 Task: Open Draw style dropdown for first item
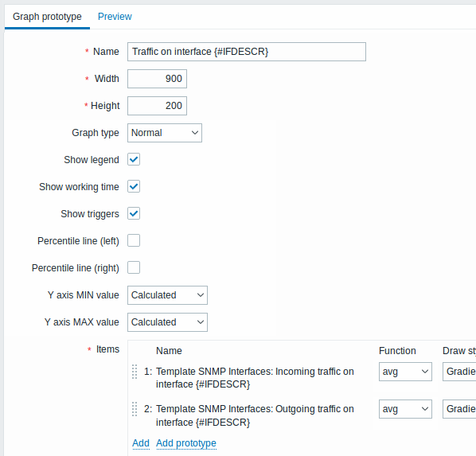click(459, 372)
